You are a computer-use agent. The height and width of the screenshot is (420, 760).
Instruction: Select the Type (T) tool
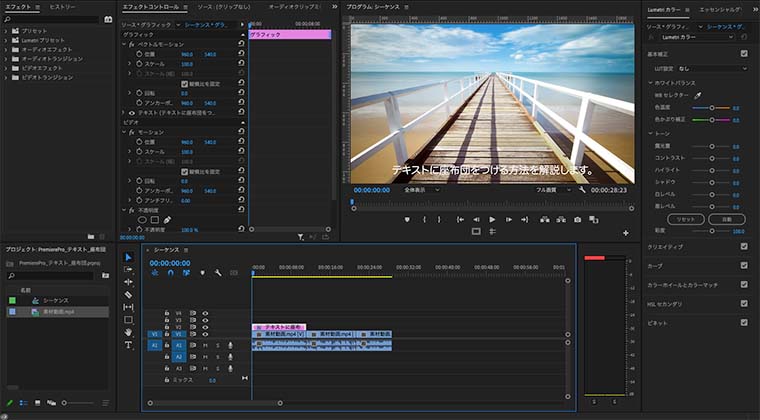point(128,345)
